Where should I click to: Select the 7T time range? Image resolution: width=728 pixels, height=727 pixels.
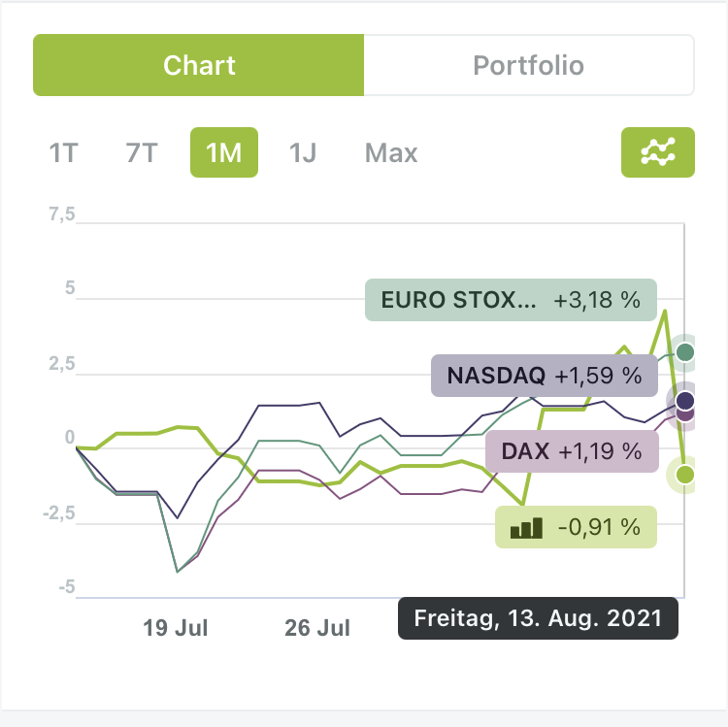(x=141, y=153)
